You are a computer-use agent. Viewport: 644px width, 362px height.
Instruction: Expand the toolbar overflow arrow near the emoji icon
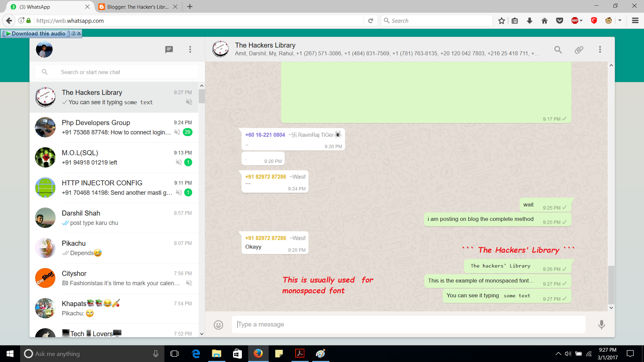pos(620,20)
